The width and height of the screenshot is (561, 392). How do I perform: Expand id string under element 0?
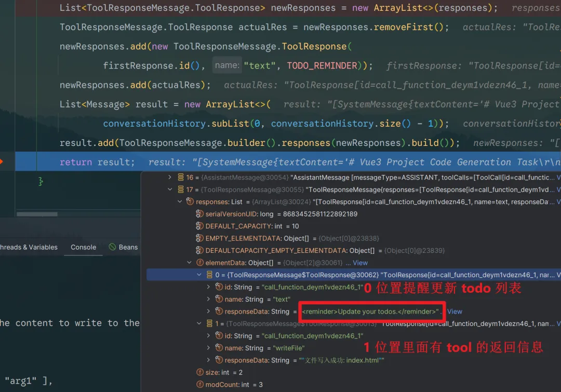pos(209,287)
